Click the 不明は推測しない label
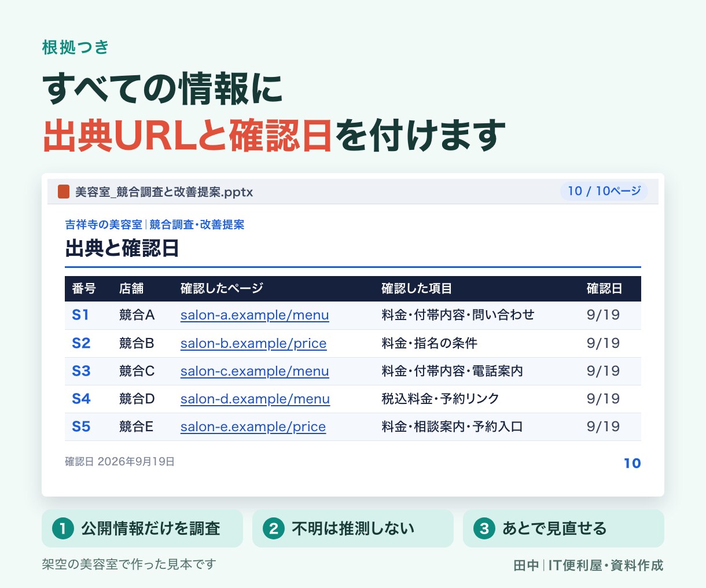706x588 pixels. click(353, 528)
